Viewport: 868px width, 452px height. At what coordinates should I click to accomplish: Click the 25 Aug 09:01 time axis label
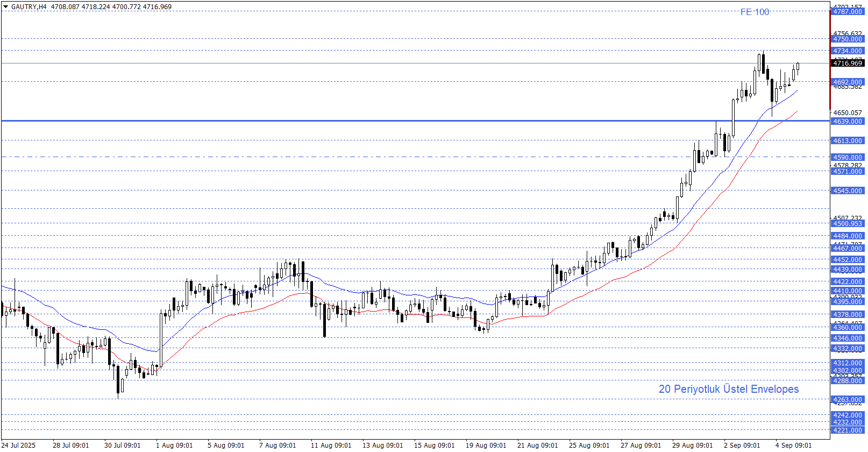point(589,445)
